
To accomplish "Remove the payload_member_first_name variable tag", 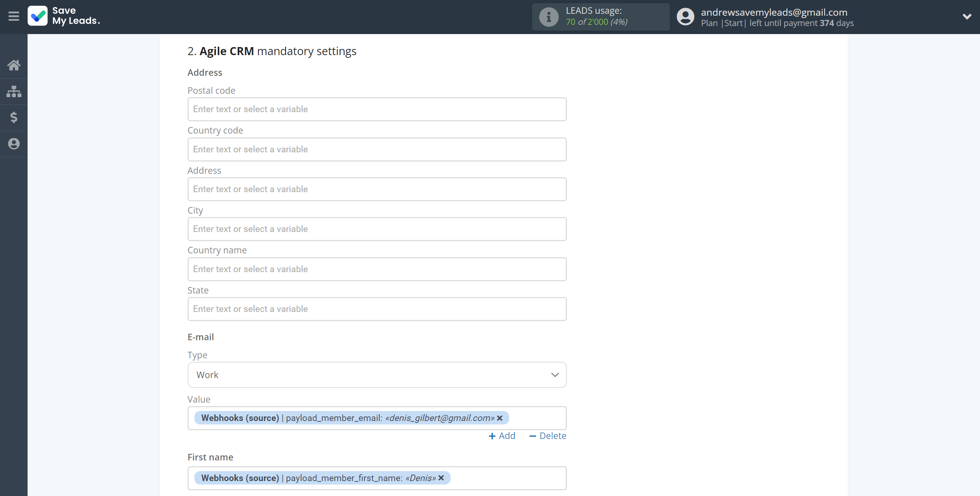I will click(x=441, y=478).
